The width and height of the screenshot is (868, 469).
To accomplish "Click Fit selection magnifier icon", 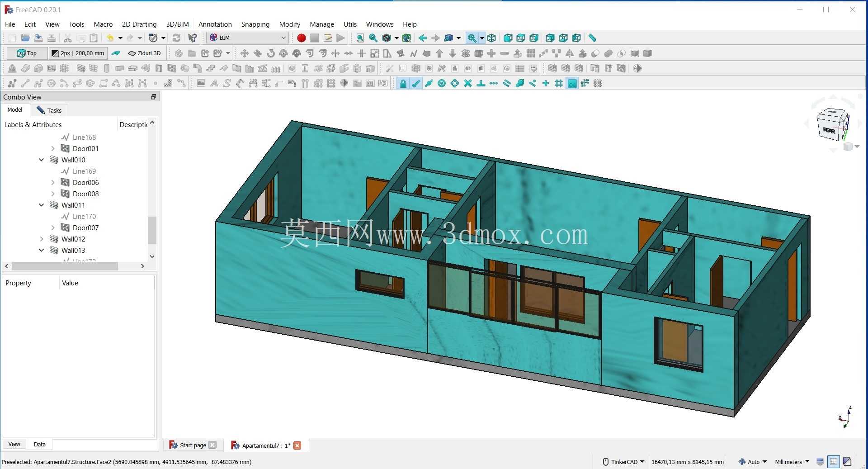I will (x=373, y=38).
